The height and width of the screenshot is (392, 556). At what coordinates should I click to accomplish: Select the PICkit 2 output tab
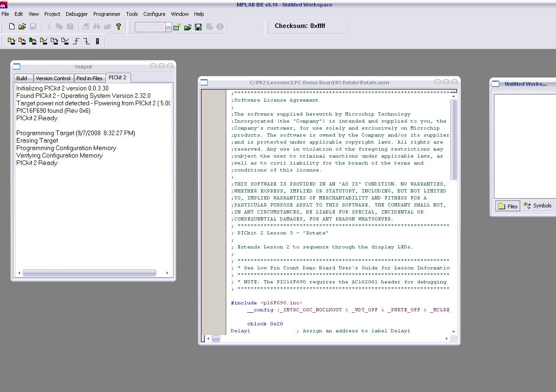tap(118, 77)
